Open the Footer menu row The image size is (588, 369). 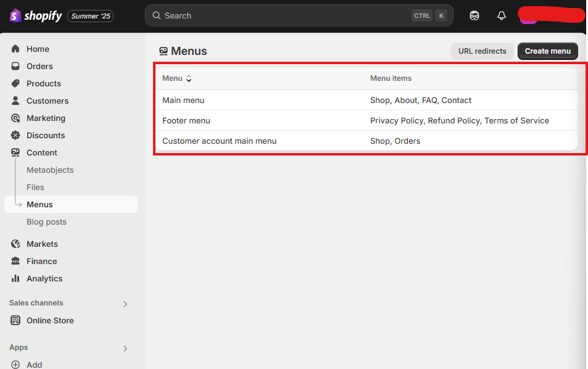366,120
